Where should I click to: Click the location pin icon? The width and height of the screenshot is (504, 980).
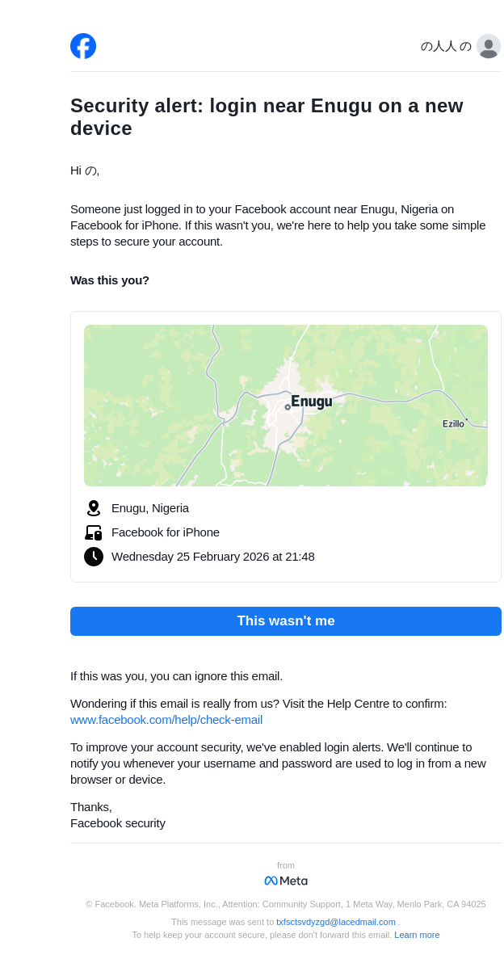click(94, 508)
